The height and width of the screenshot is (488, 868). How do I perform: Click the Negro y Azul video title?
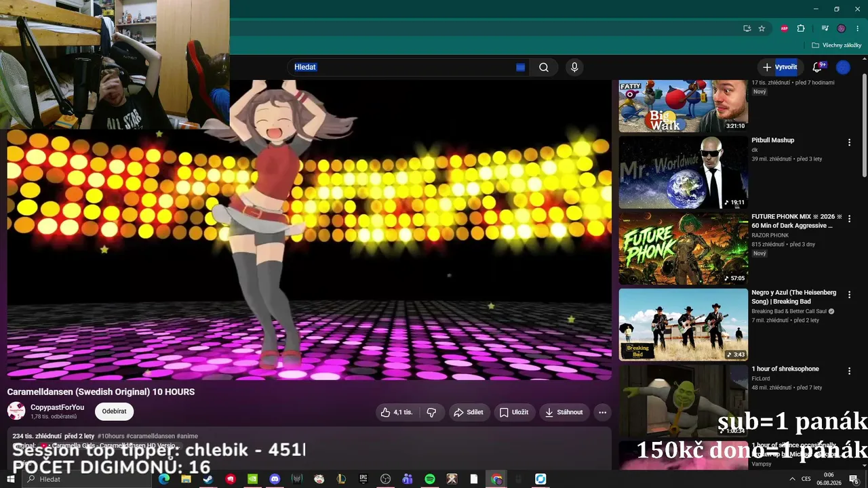[794, 297]
